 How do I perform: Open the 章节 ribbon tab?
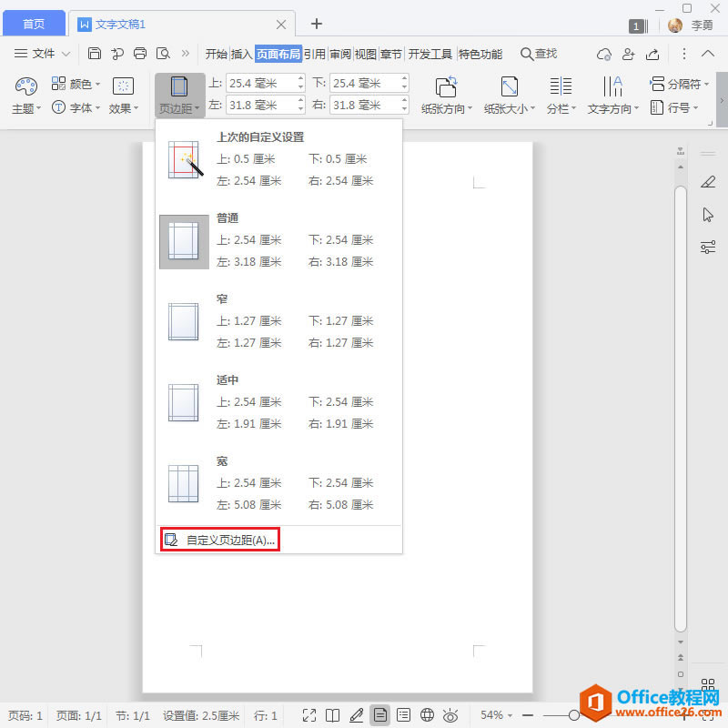391,55
